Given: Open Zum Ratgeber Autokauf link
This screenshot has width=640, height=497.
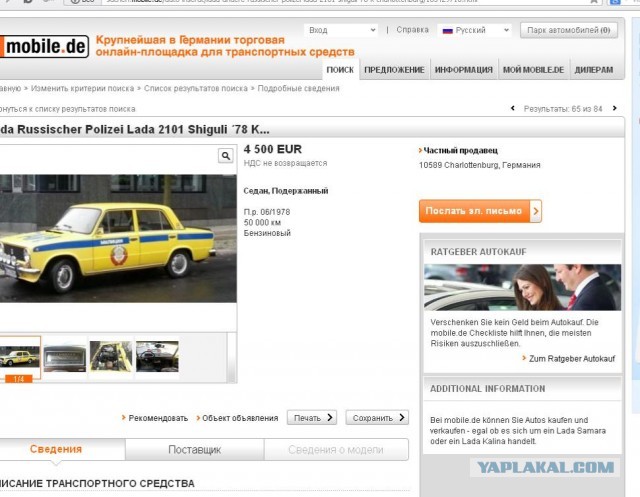Looking at the screenshot, I should point(571,359).
